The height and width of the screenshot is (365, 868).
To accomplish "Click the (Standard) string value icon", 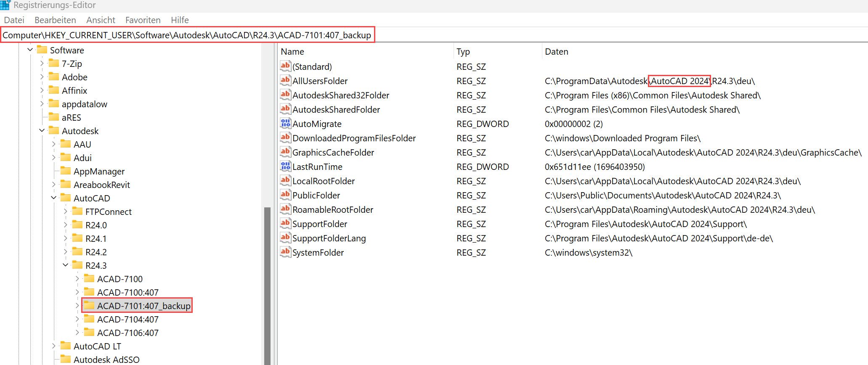I will pyautogui.click(x=285, y=66).
